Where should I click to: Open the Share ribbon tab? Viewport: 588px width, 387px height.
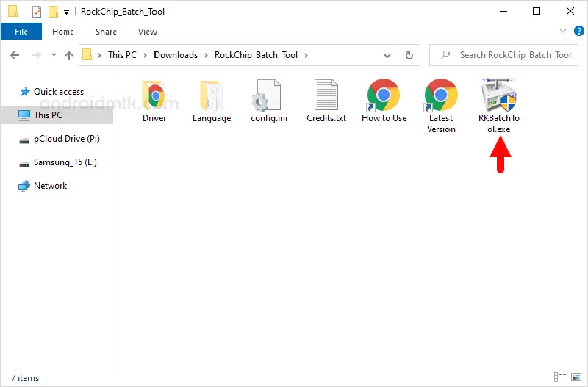tap(106, 32)
